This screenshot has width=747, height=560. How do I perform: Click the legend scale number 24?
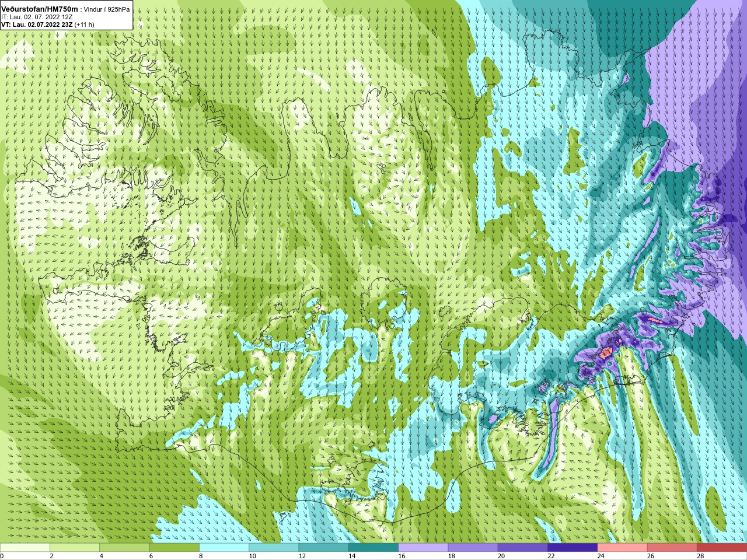[x=601, y=556]
